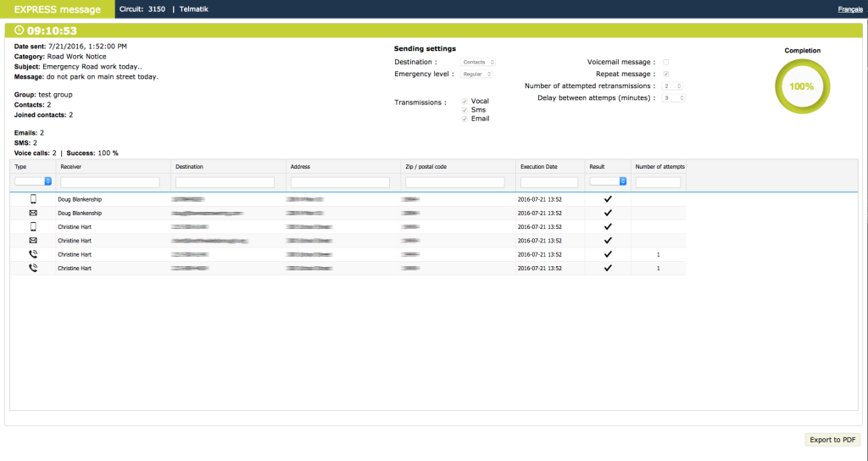Image resolution: width=868 pixels, height=461 pixels.
Task: Click the Group value test group
Action: click(55, 95)
